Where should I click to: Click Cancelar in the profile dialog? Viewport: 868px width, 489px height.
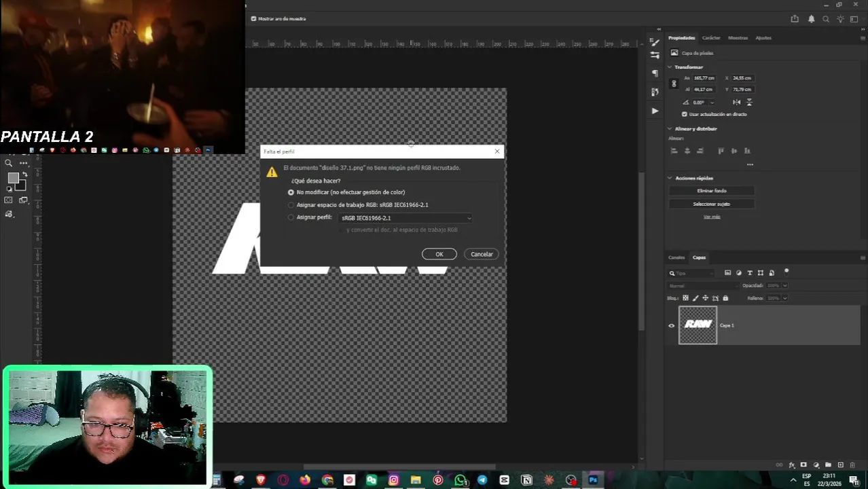pyautogui.click(x=482, y=254)
